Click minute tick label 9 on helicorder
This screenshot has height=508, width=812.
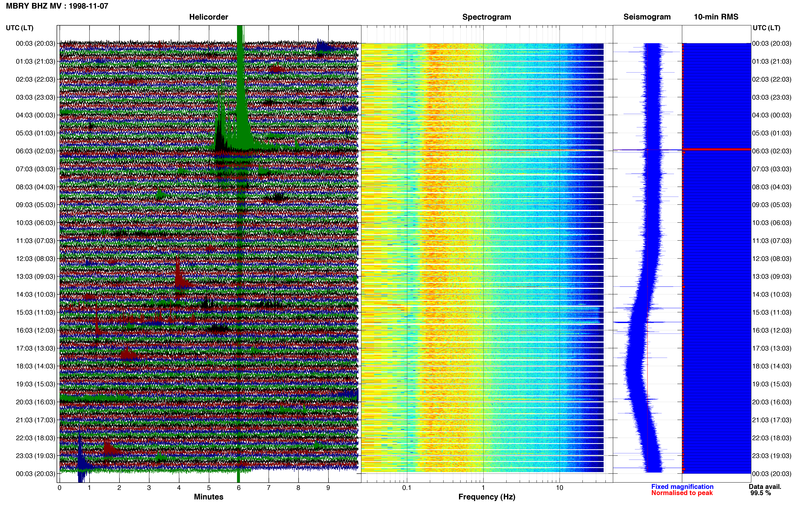point(328,488)
